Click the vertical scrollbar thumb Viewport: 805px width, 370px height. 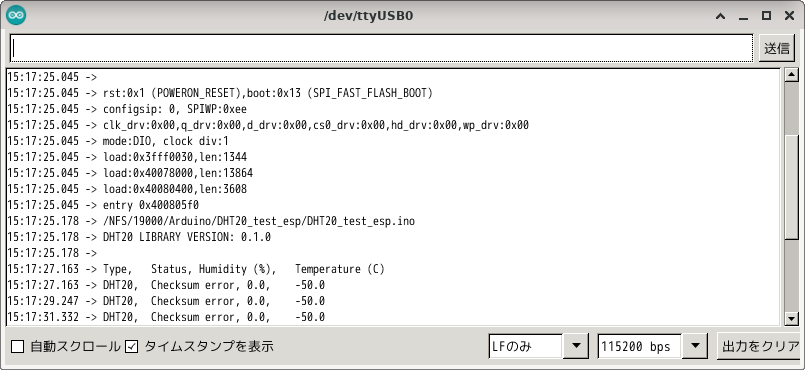click(x=792, y=187)
